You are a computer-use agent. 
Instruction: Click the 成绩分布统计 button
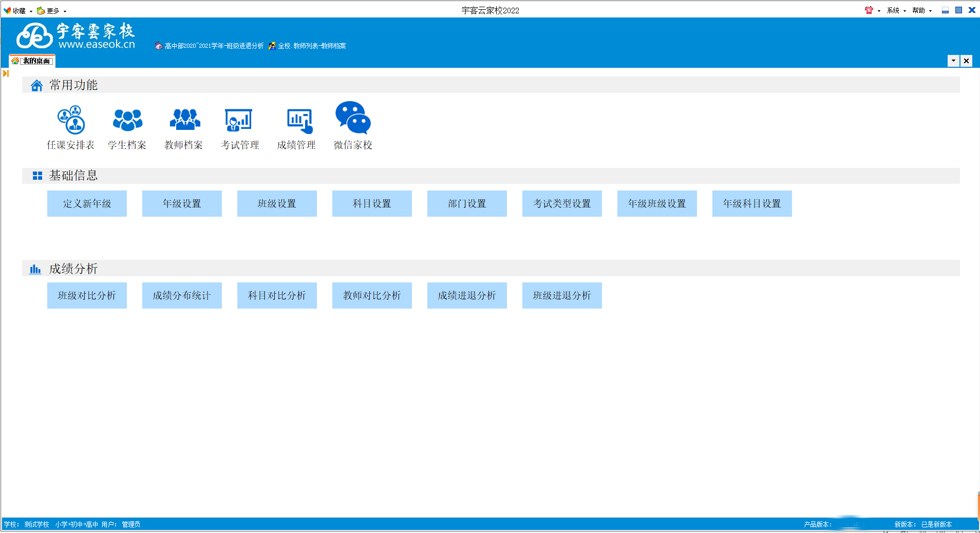[182, 295]
